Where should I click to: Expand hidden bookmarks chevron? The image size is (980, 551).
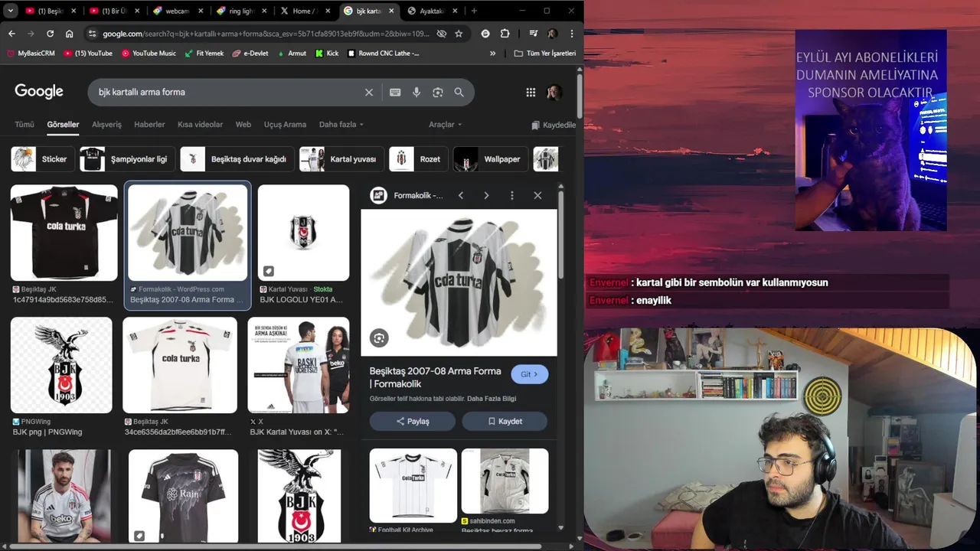coord(492,54)
